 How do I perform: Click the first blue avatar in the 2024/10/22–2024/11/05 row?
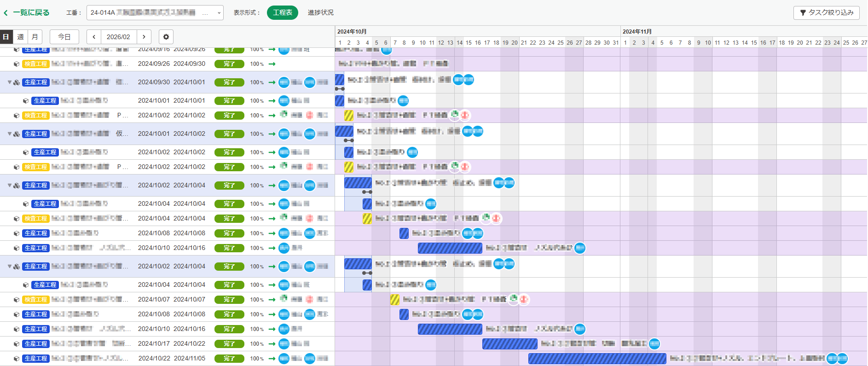pyautogui.click(x=284, y=359)
